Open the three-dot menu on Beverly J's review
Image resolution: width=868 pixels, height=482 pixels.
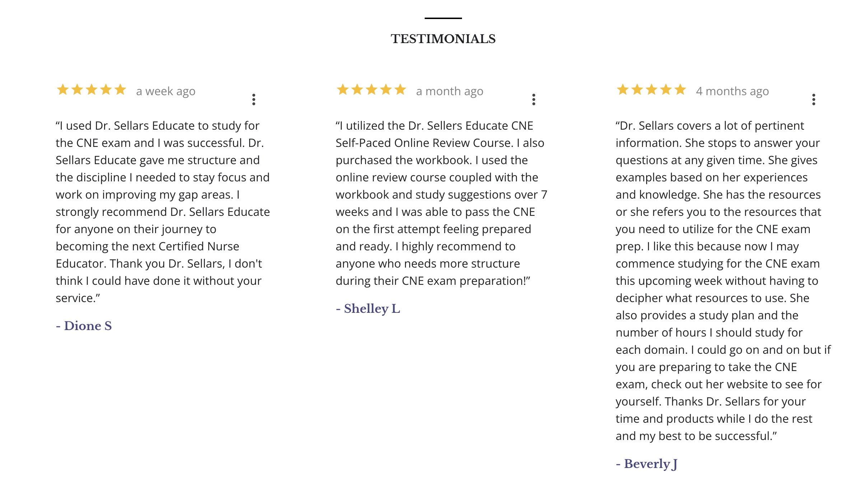pos(814,99)
